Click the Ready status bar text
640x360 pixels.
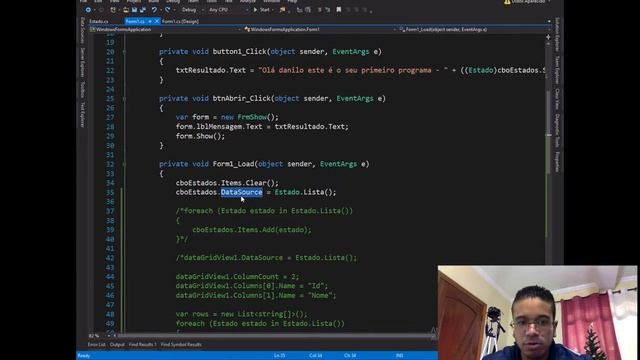tap(84, 356)
